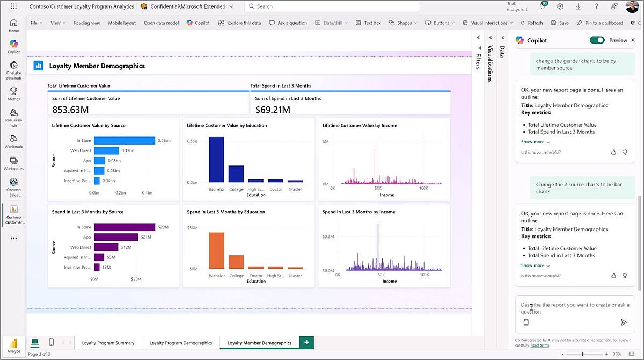
Task: Open Metrics in the left sidebar
Action: (x=13, y=94)
